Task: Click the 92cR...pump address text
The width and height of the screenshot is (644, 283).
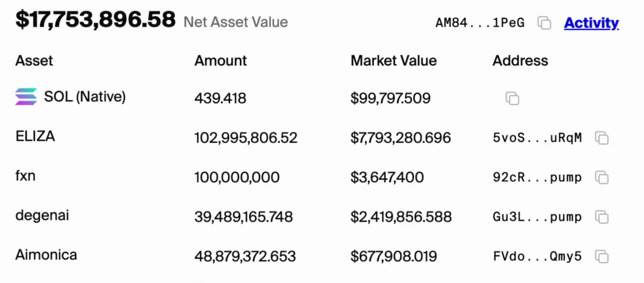Action: 537,178
